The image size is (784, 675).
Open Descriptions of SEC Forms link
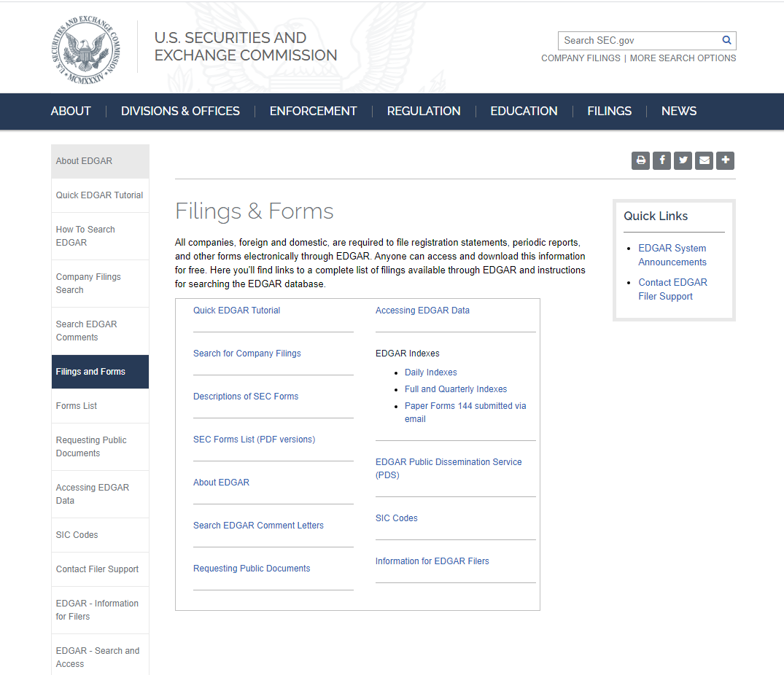(x=246, y=397)
